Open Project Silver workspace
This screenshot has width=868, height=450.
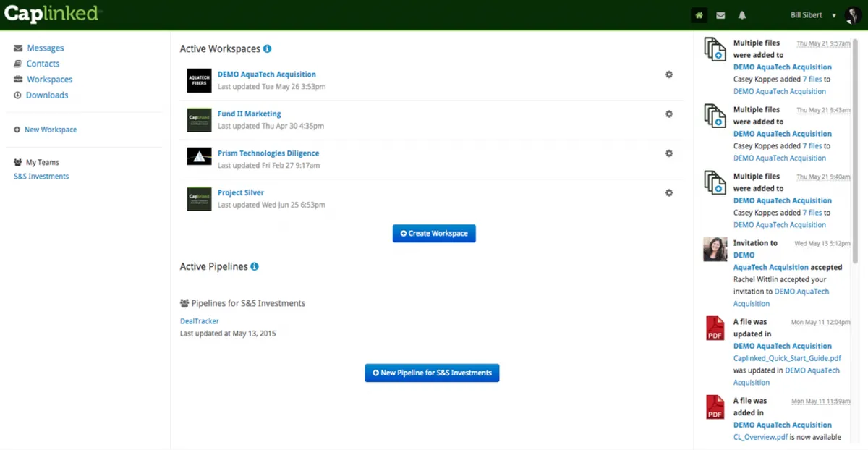(241, 192)
